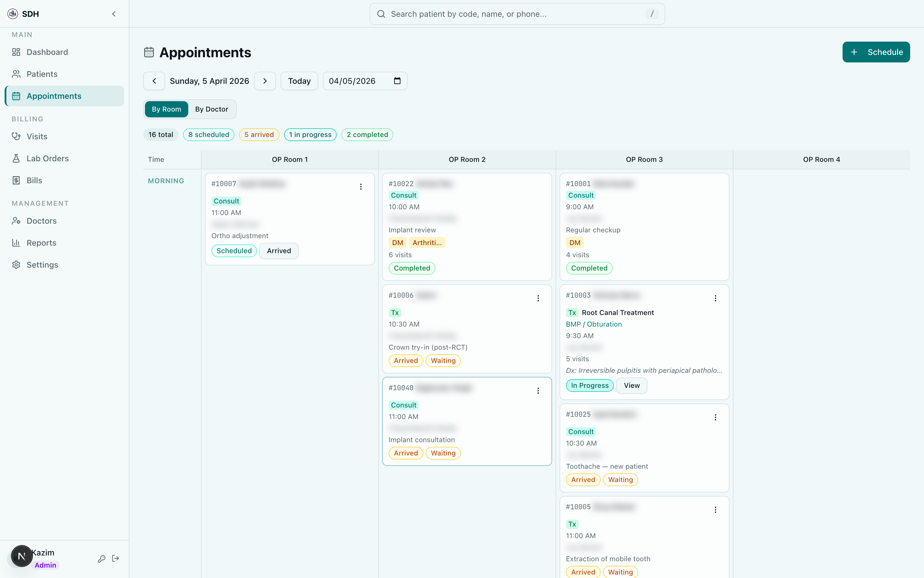Focus the patient search field
The image size is (924, 578).
(x=517, y=14)
